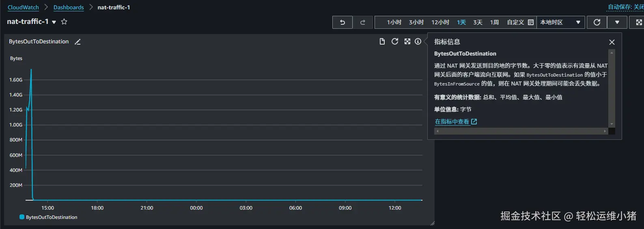
Task: Open the widget's document icon
Action: pyautogui.click(x=382, y=41)
